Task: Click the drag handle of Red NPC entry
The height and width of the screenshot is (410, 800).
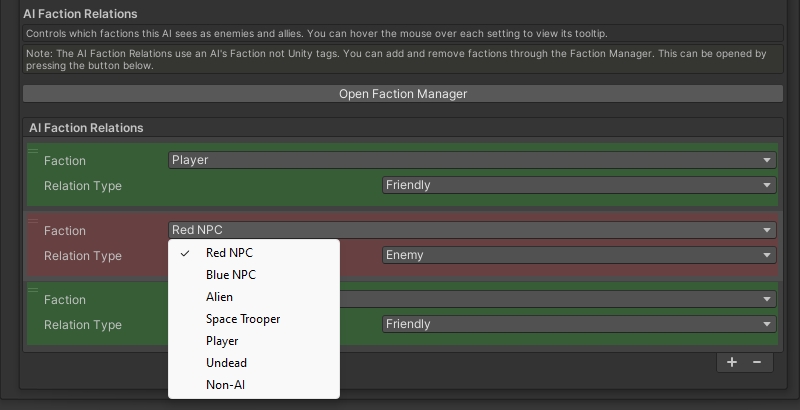Action: (x=33, y=220)
